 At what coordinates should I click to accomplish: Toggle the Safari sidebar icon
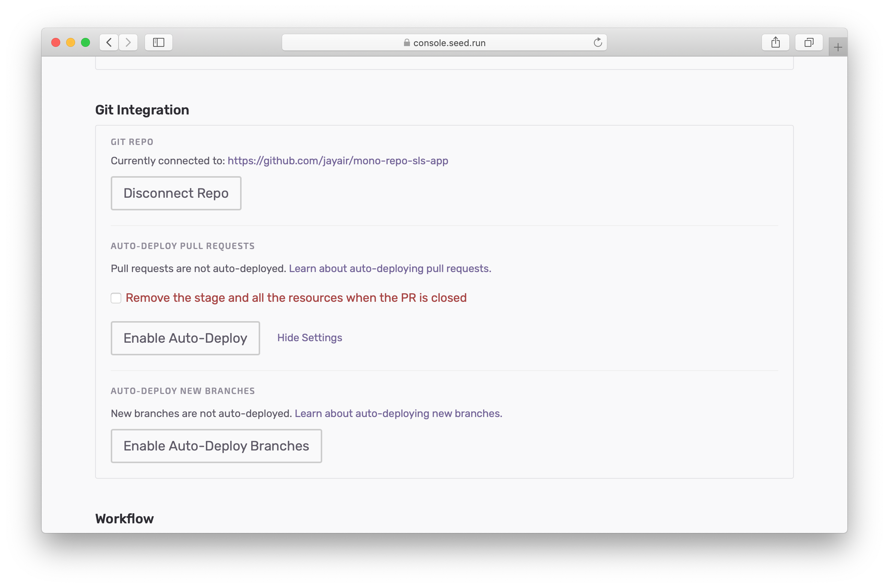(x=159, y=42)
